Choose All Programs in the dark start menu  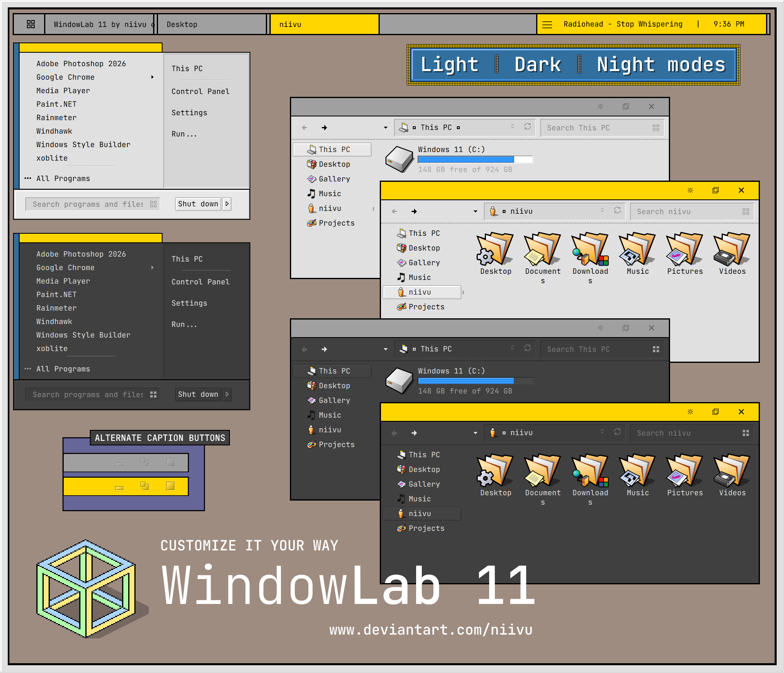63,369
